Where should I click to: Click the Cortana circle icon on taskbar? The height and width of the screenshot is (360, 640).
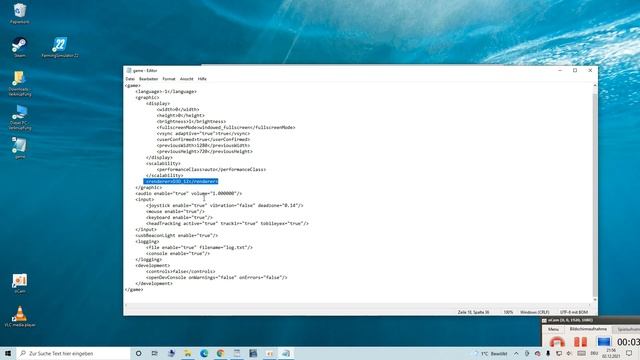(x=138, y=353)
